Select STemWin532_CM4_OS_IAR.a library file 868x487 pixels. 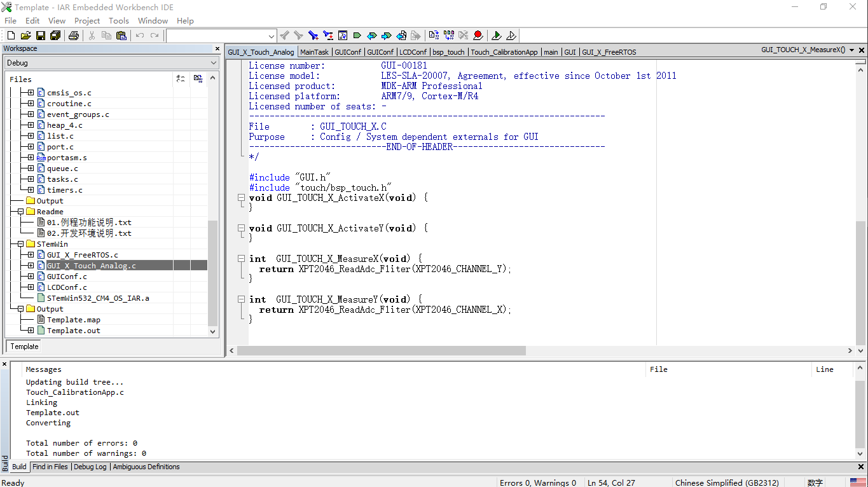pos(98,298)
